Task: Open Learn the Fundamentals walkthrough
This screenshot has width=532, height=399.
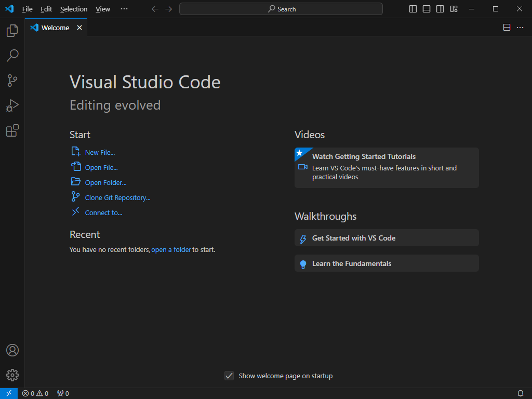Action: point(387,263)
